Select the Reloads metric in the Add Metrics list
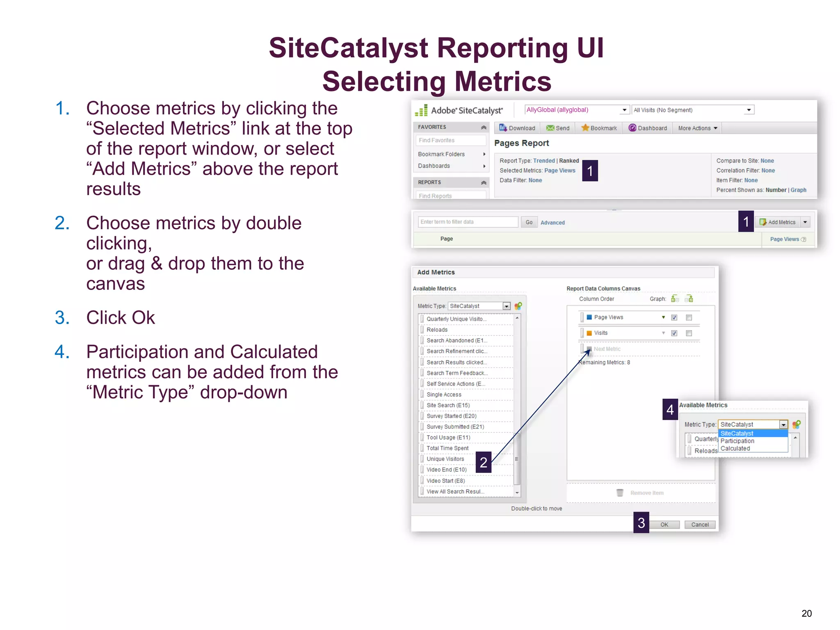This screenshot has width=840, height=630. click(466, 330)
